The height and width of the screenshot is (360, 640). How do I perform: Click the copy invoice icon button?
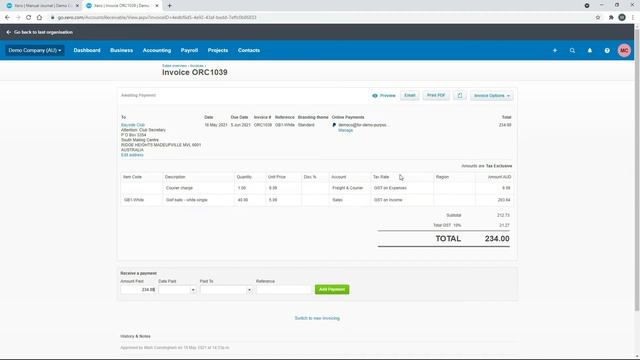tap(460, 96)
